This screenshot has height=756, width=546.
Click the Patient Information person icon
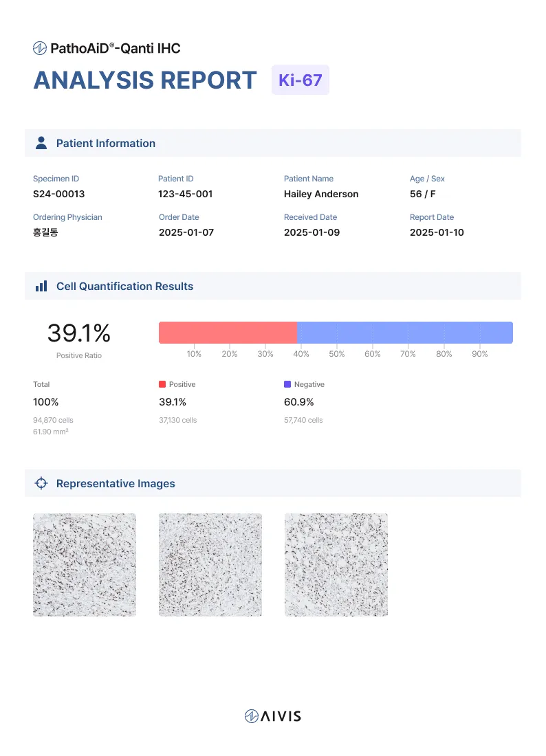[41, 143]
